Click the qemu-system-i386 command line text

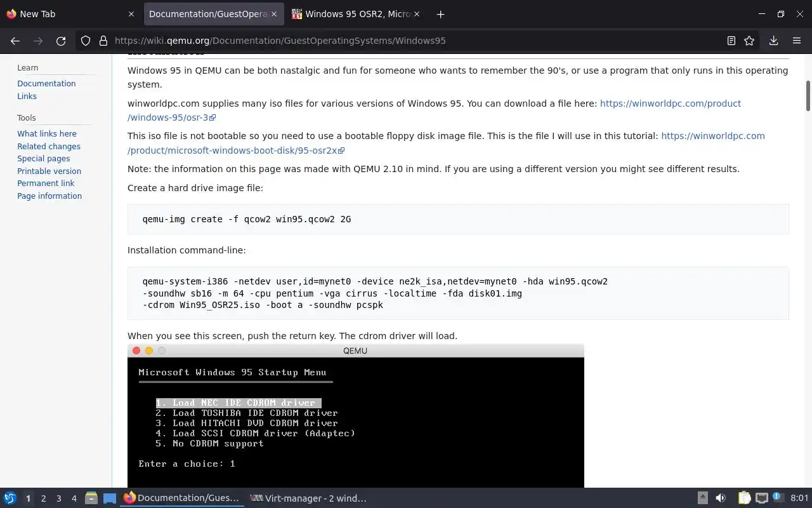375,293
